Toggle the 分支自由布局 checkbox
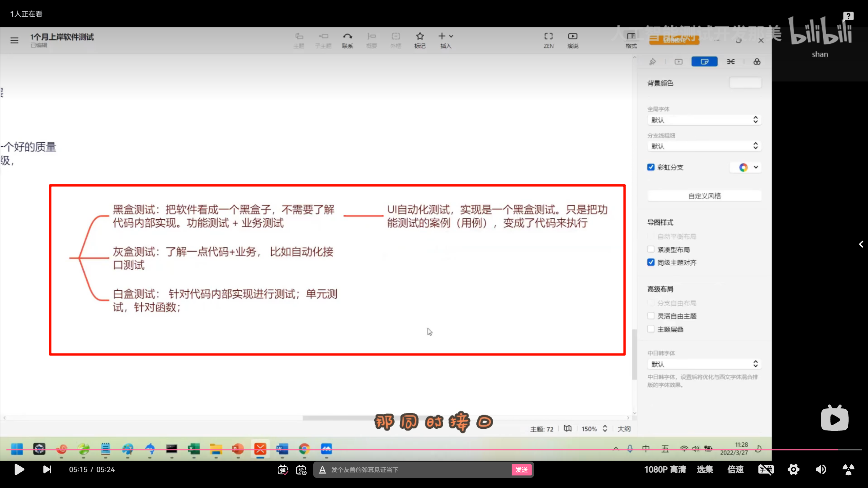The width and height of the screenshot is (868, 488). 651,303
